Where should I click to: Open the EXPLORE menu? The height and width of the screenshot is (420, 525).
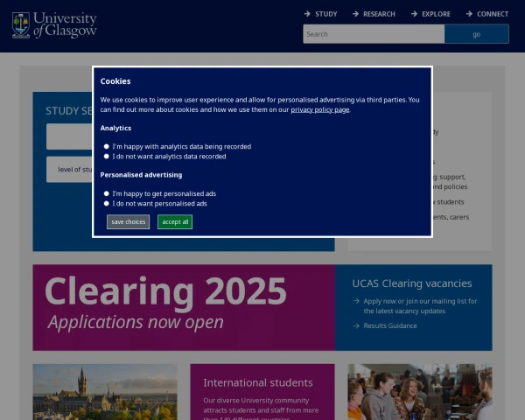(x=436, y=14)
